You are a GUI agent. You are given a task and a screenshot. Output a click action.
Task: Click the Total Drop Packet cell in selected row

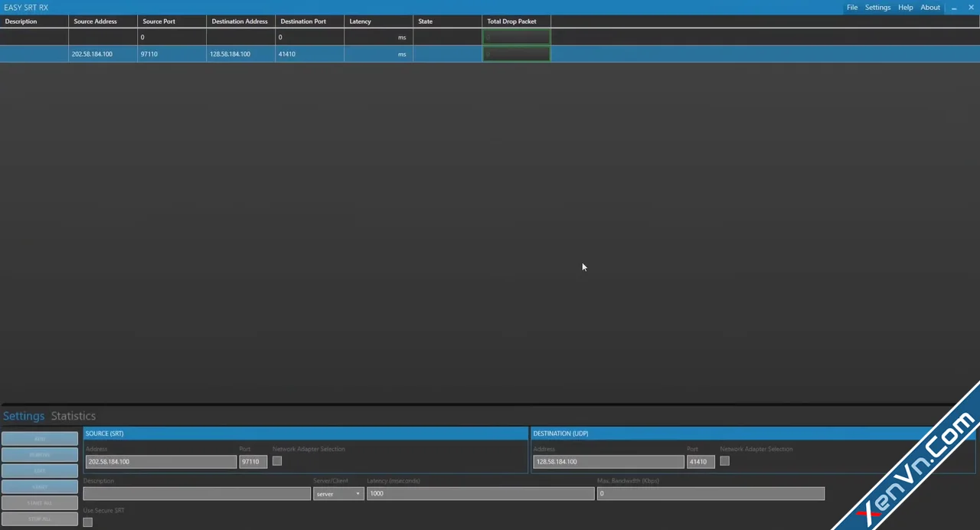pos(517,54)
